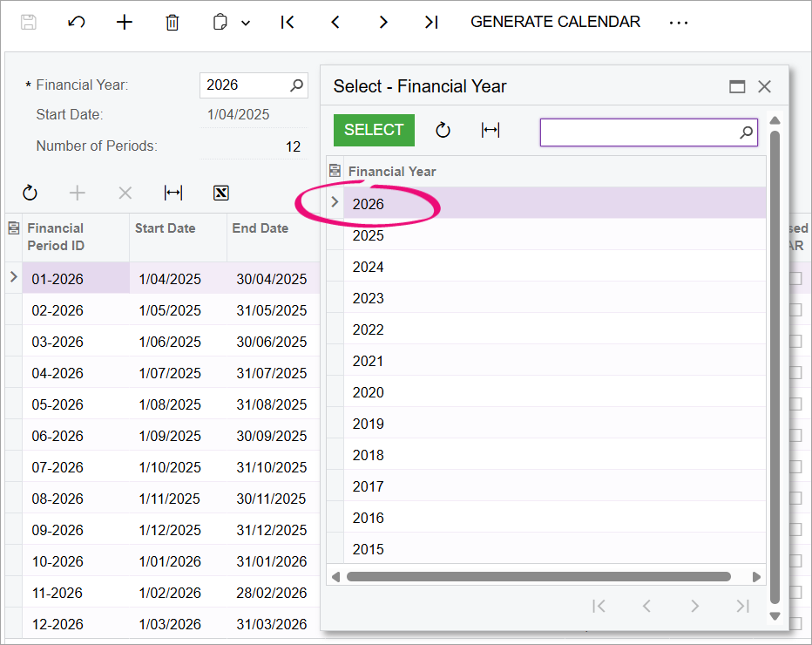Go to last record in top toolbar

pos(431,23)
